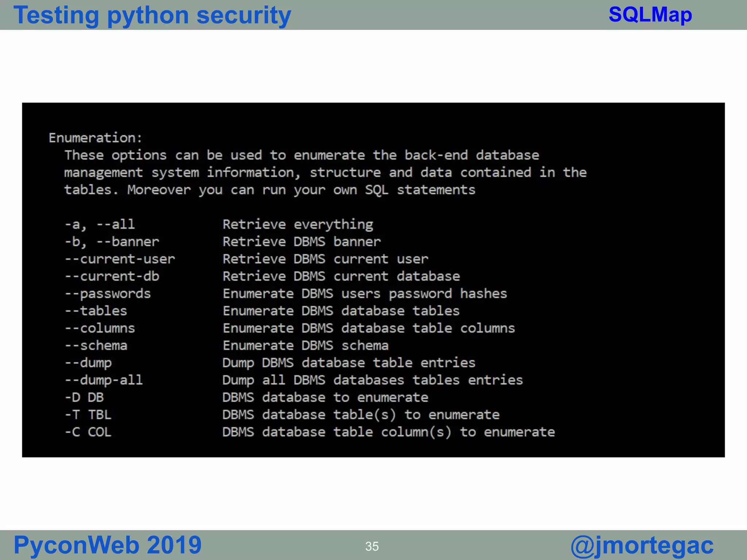Screen dimensions: 747x560
Task: Select the '--current-user' option text
Action: (120, 259)
